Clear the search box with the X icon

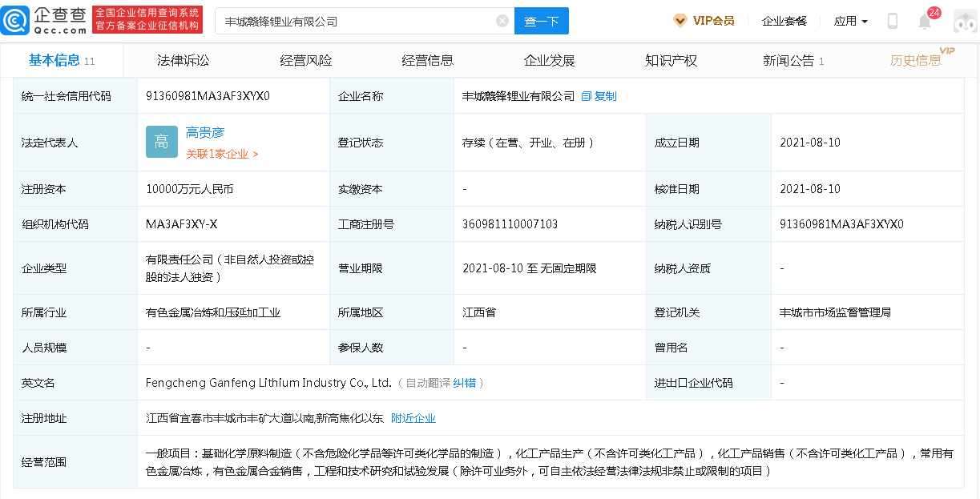502,21
